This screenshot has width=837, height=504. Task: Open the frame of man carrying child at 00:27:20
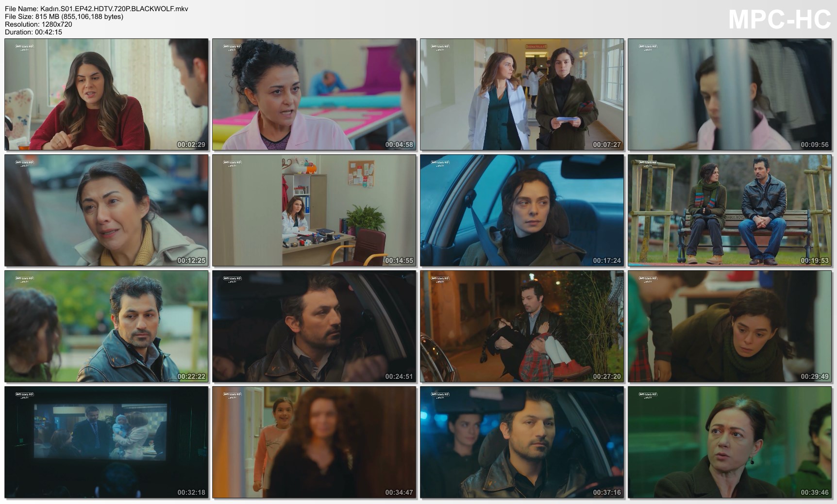(x=522, y=326)
